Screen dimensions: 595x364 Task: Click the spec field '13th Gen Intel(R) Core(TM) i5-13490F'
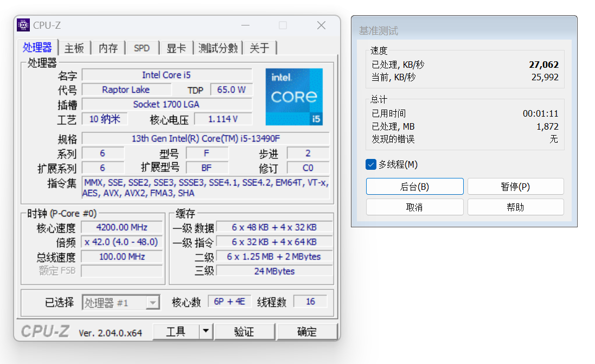pos(205,138)
